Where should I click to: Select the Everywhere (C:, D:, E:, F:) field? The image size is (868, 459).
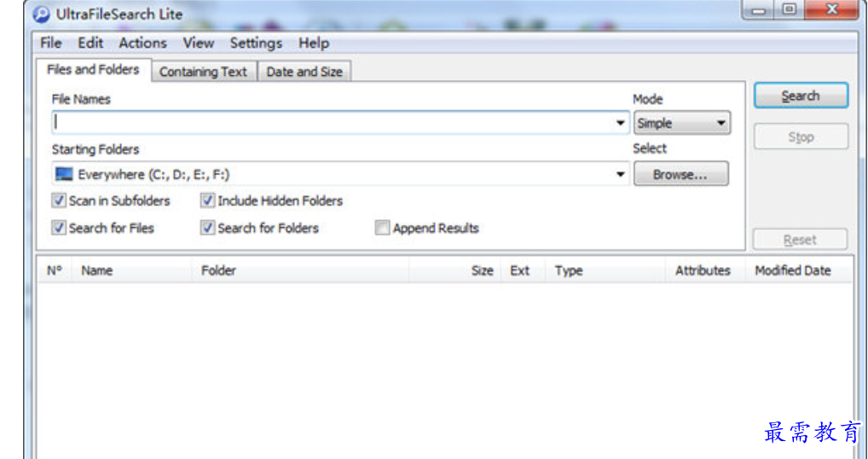340,174
